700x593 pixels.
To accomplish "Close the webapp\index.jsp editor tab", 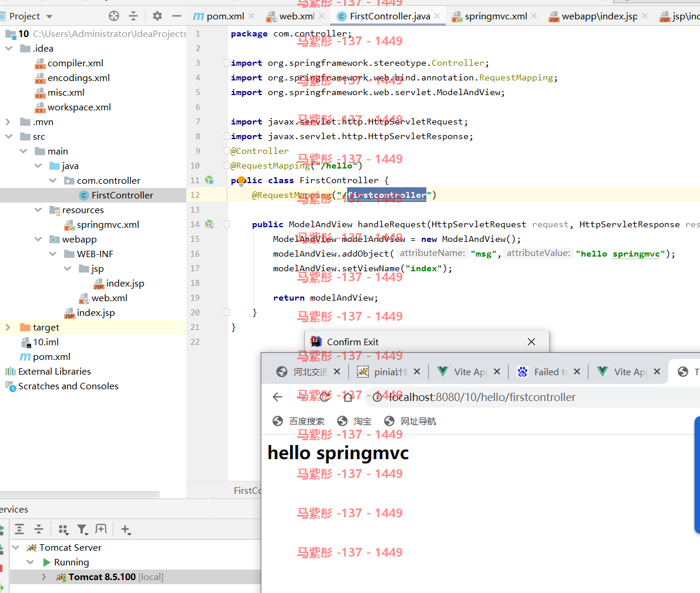I will 645,16.
